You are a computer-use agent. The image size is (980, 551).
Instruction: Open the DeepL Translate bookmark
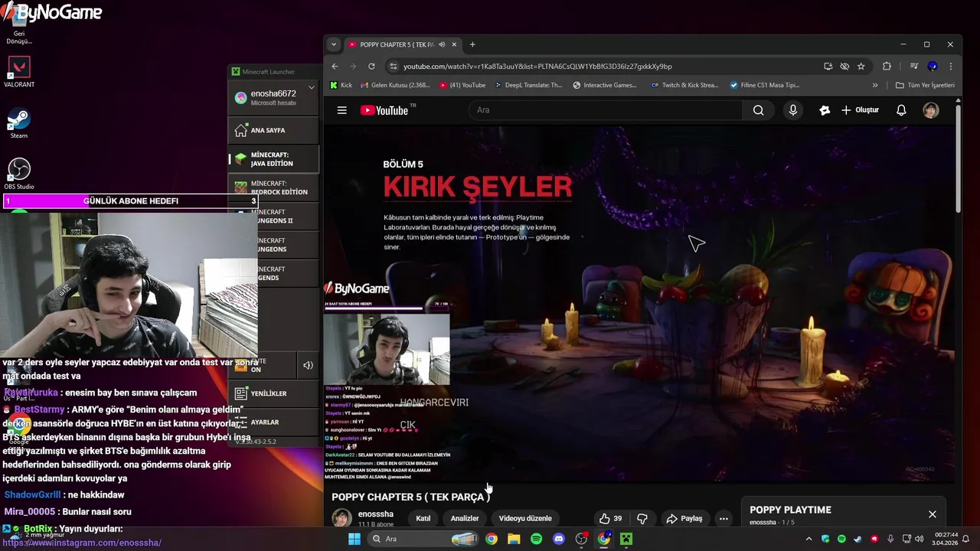[x=528, y=85]
